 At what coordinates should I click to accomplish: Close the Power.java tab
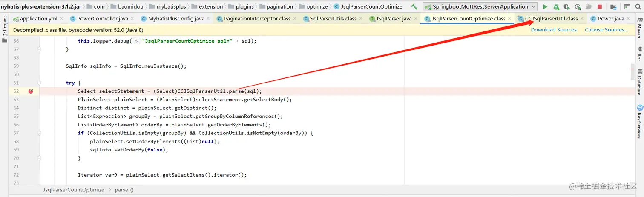(x=628, y=19)
